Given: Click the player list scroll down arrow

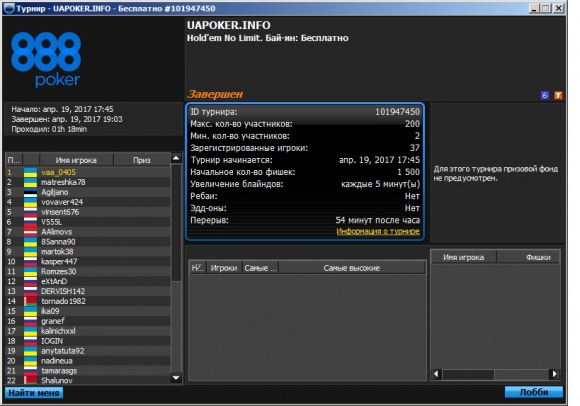Looking at the screenshot, I should 176,378.
